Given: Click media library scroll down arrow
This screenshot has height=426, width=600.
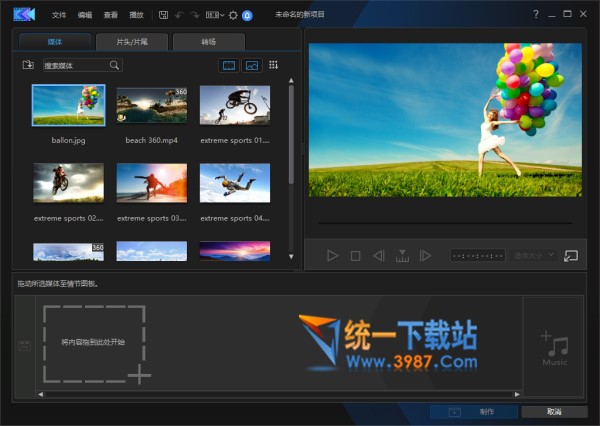Looking at the screenshot, I should point(291,256).
